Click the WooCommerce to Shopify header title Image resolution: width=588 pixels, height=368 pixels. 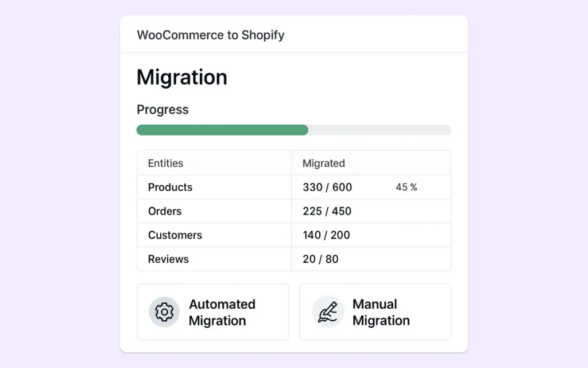pos(210,35)
